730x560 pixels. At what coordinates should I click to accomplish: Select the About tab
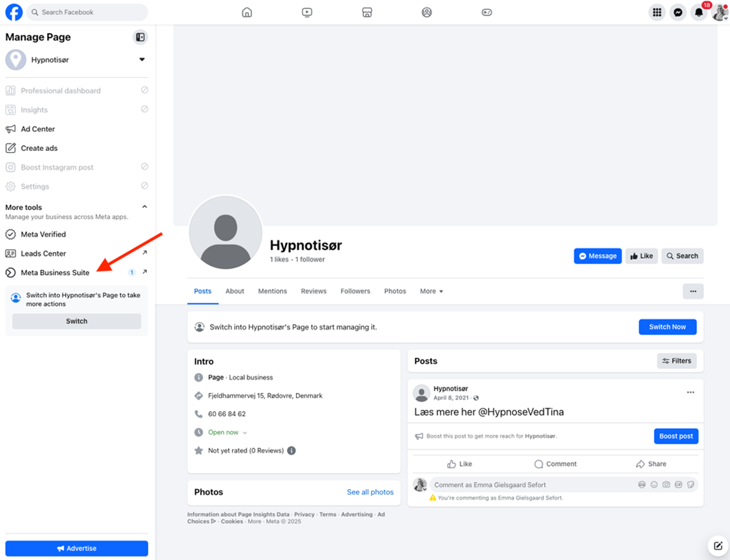click(x=234, y=291)
